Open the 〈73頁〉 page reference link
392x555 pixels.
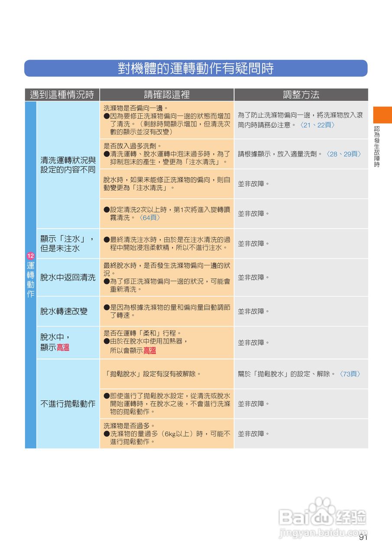tap(350, 374)
